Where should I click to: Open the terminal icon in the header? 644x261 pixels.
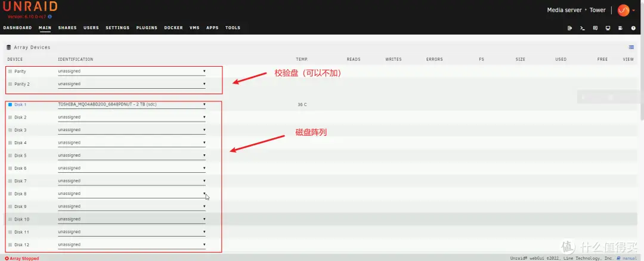tap(583, 28)
